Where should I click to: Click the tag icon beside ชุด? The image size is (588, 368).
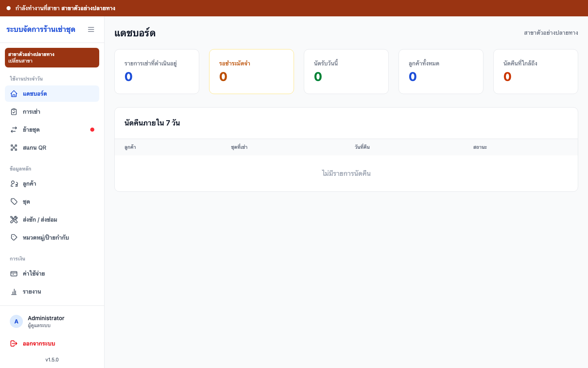(14, 202)
